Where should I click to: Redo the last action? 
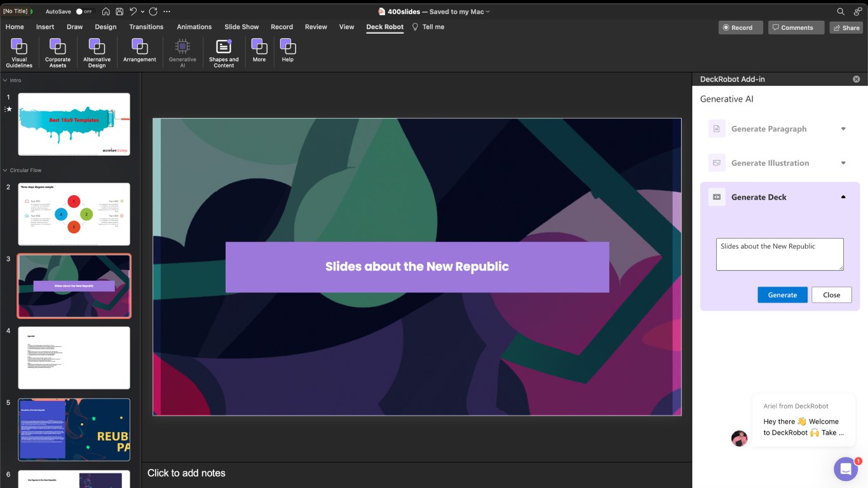click(x=153, y=11)
